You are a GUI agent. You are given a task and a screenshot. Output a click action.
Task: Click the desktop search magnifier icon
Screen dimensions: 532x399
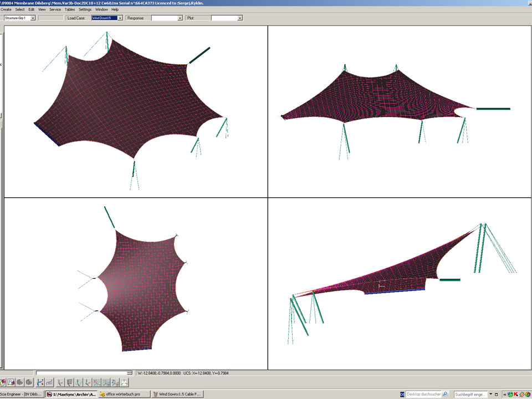point(446,395)
